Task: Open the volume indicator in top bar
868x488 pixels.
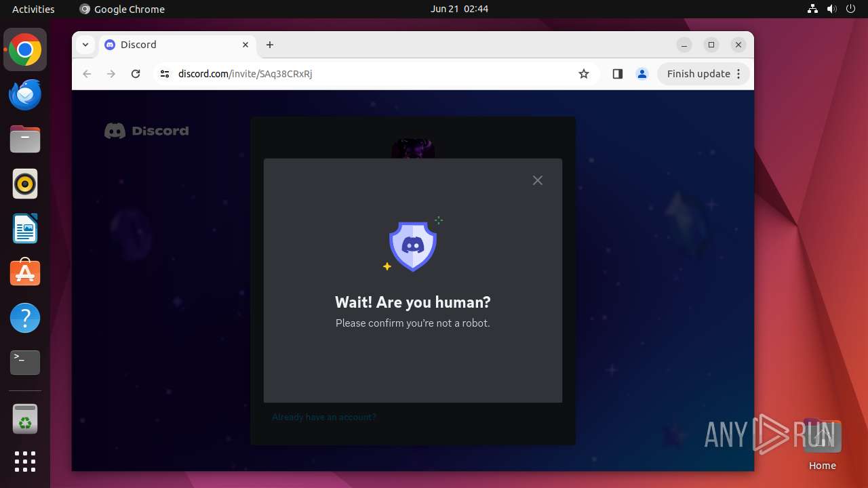Action: click(x=831, y=9)
